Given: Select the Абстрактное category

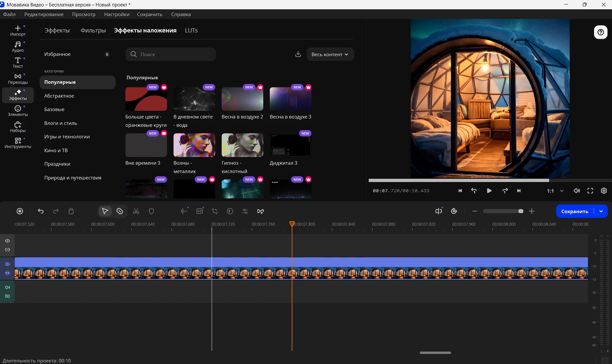Looking at the screenshot, I should (59, 96).
